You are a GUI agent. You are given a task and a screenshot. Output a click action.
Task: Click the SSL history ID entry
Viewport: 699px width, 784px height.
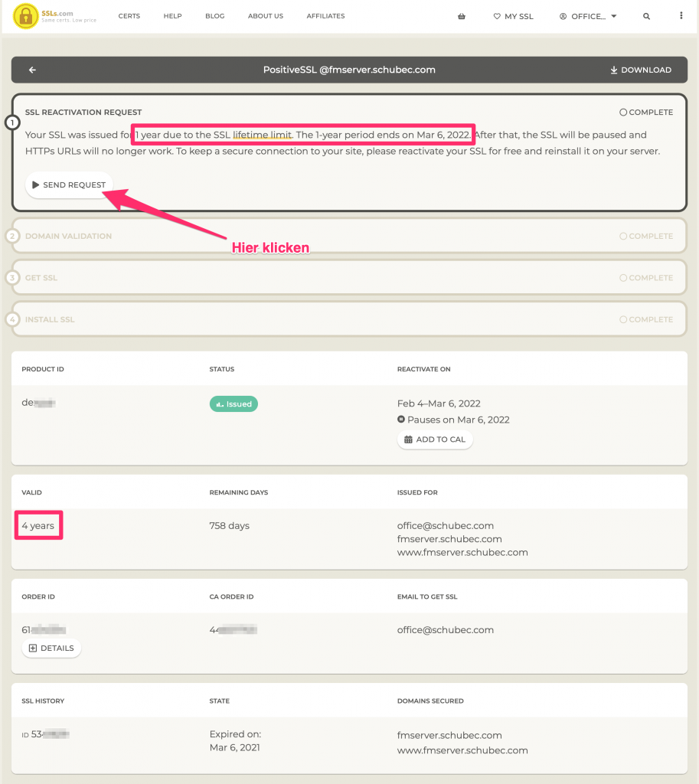(45, 734)
